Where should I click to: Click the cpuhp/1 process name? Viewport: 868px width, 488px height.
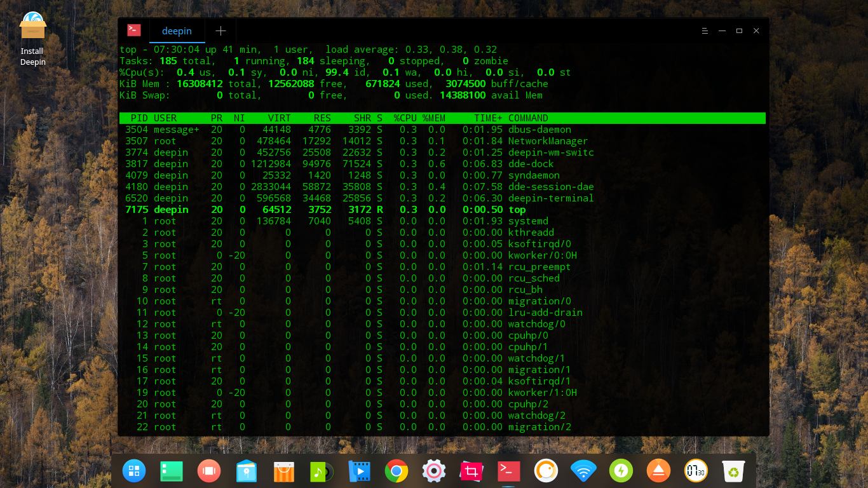click(x=528, y=347)
